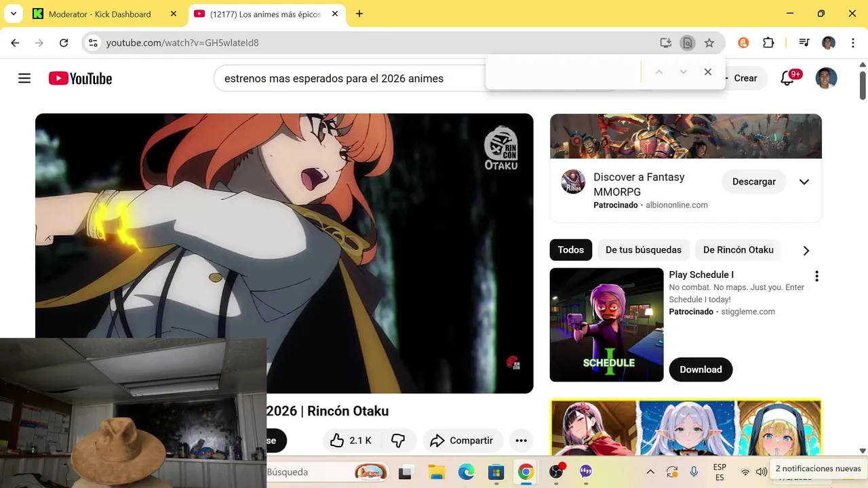The height and width of the screenshot is (488, 868).
Task: Click the find-in-page icon in address bar
Action: tap(688, 43)
